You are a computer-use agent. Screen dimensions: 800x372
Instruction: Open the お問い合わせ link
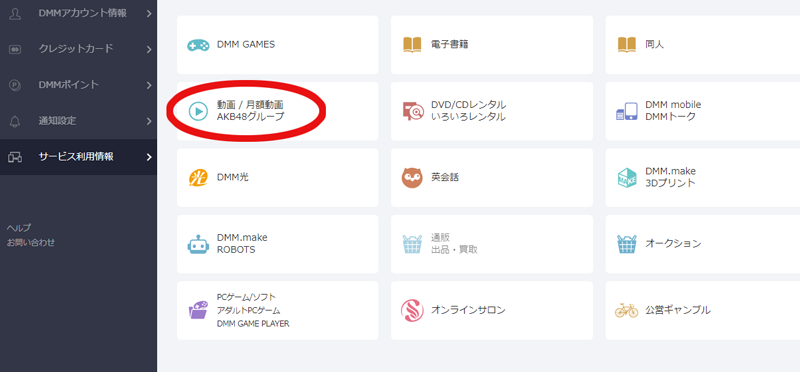point(31,242)
